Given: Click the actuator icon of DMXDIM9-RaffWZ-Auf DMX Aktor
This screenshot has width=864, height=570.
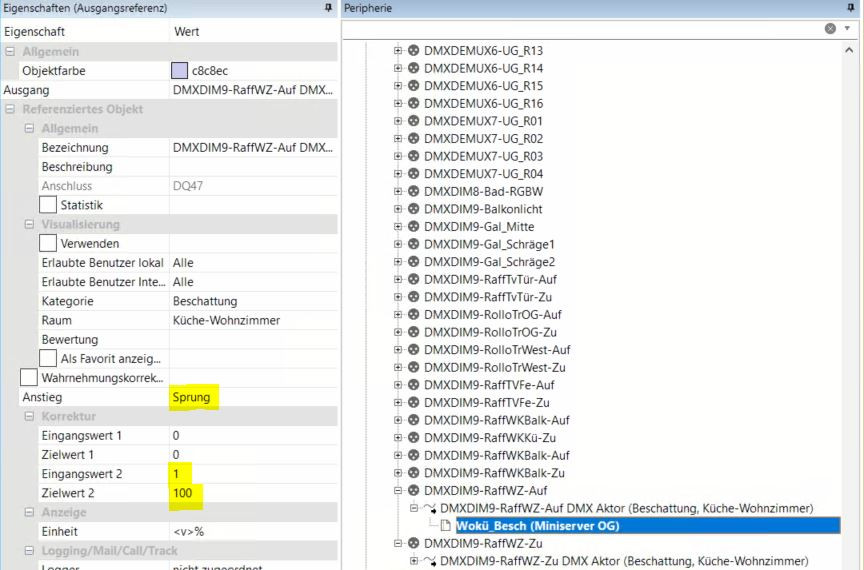Looking at the screenshot, I should [x=429, y=508].
